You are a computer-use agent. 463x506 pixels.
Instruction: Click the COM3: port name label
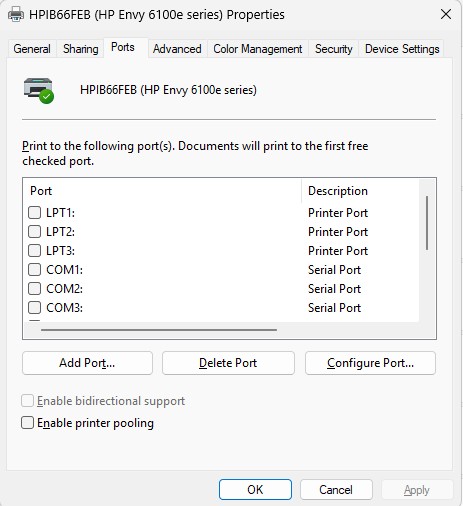64,308
